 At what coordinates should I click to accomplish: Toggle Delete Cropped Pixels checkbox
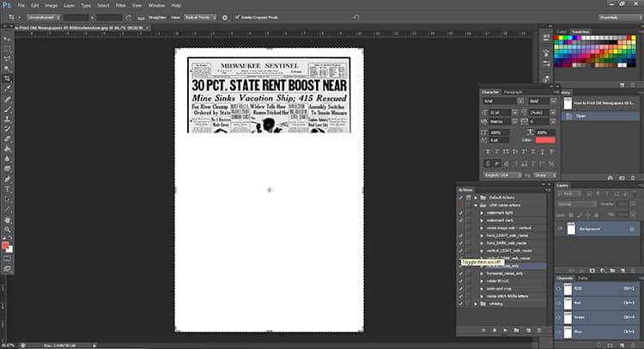237,17
